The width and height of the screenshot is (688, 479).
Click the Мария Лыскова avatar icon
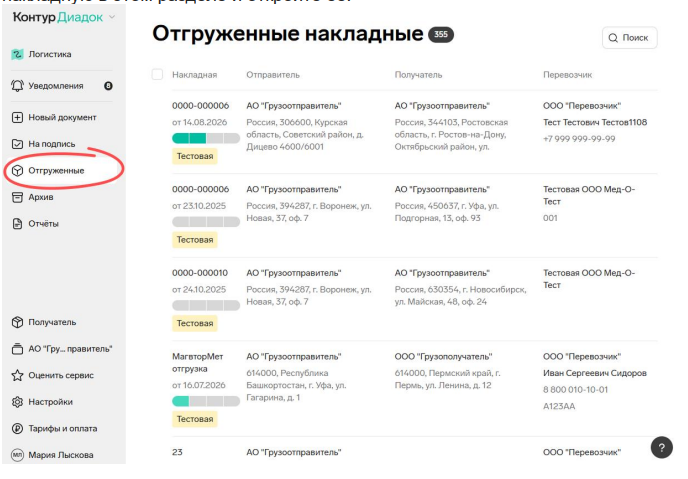coord(17,455)
